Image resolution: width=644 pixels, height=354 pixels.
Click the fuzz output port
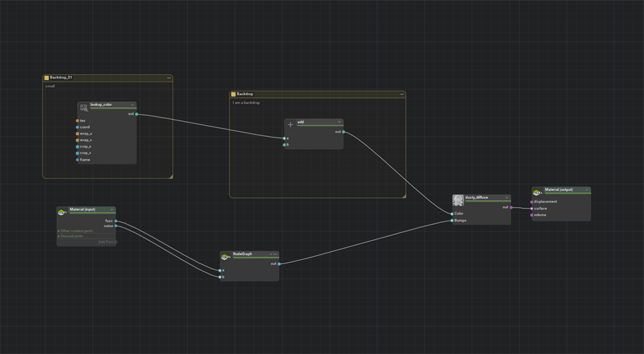coord(116,221)
